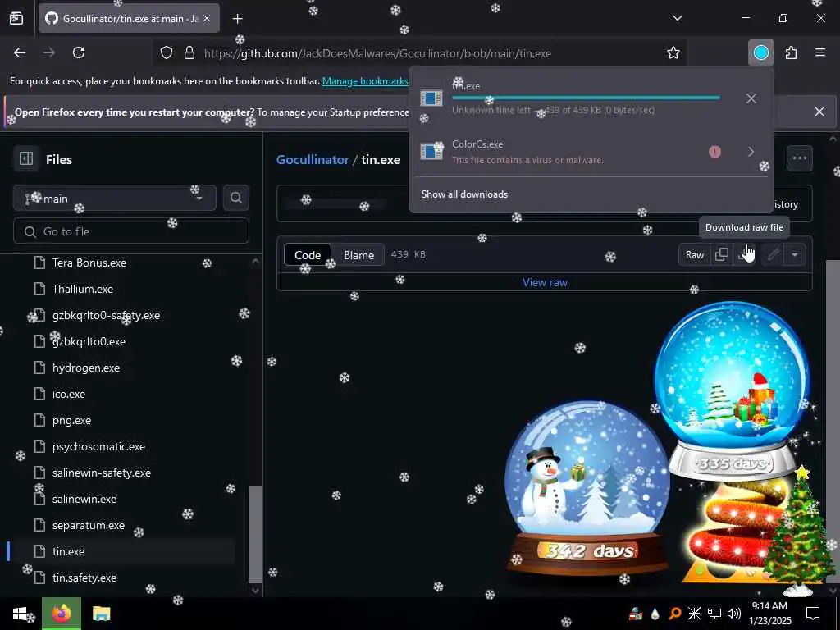Cancel the tin.exe download
Screen dimensions: 840x630
click(751, 98)
